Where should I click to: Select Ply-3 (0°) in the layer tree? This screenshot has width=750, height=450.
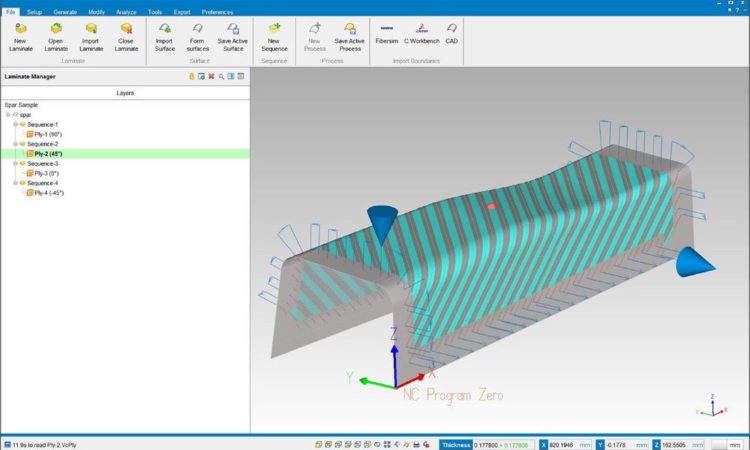click(46, 174)
